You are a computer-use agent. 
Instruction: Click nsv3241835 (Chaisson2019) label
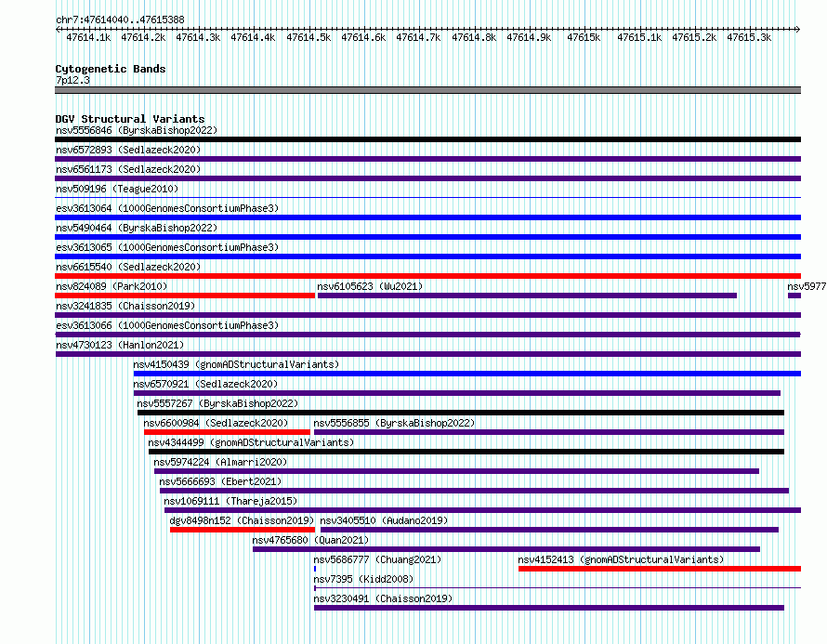click(x=125, y=306)
